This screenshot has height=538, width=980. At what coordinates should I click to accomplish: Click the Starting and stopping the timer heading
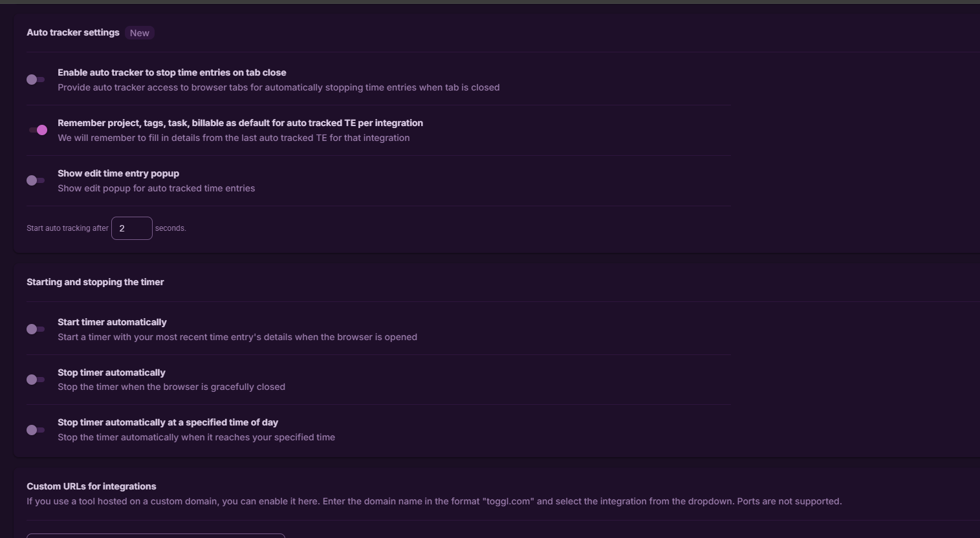(95, 282)
